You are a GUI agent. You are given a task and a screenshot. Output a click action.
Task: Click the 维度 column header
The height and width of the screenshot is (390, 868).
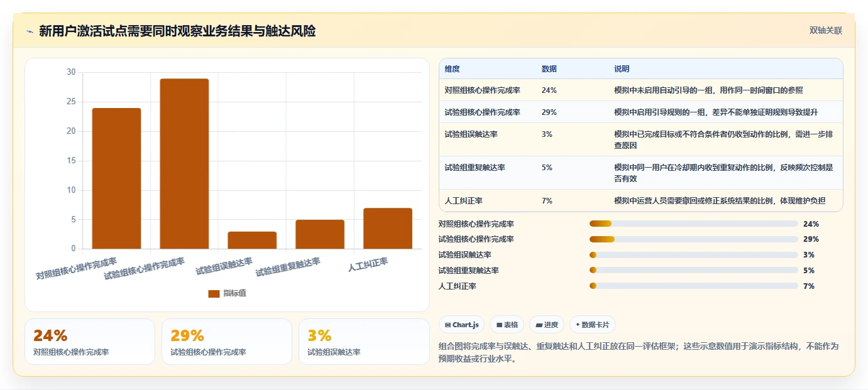[x=452, y=69]
